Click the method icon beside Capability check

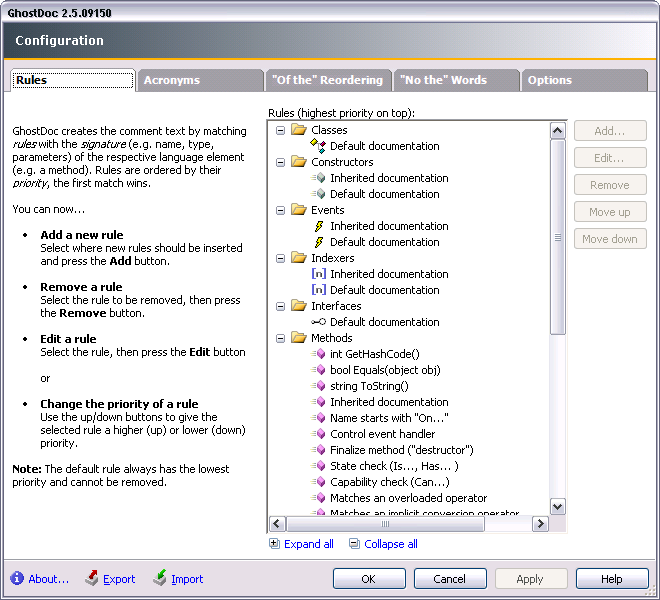pos(319,482)
